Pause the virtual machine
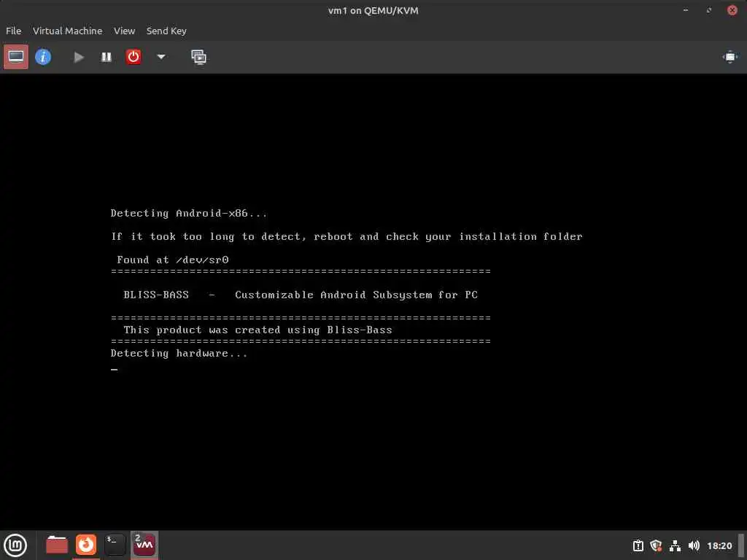 point(107,57)
